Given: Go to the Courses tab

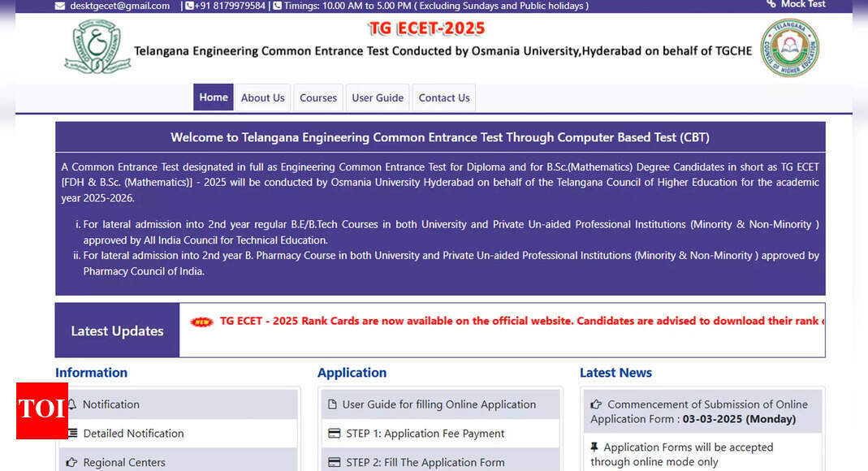Looking at the screenshot, I should tap(318, 98).
